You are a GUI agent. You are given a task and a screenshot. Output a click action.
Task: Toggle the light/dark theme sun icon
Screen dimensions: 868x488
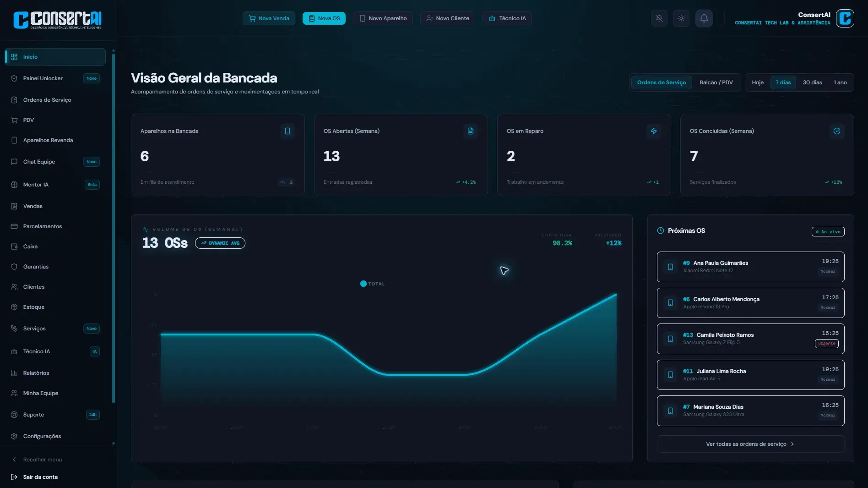point(681,18)
